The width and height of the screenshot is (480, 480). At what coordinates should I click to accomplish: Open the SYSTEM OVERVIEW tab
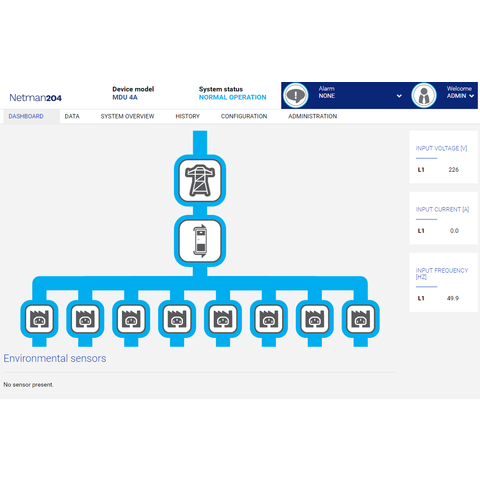tap(127, 116)
